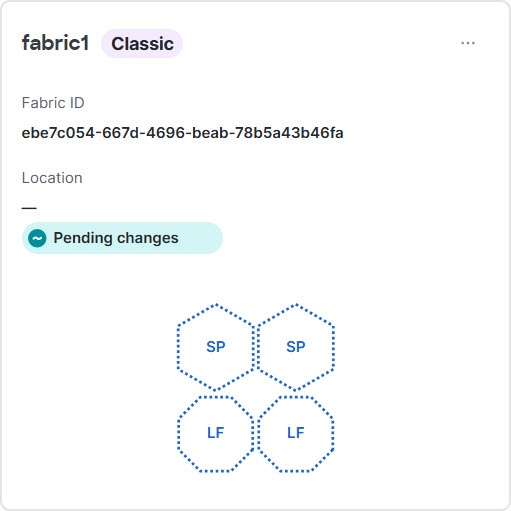
Task: Click the Classic fabric type badge
Action: click(142, 43)
